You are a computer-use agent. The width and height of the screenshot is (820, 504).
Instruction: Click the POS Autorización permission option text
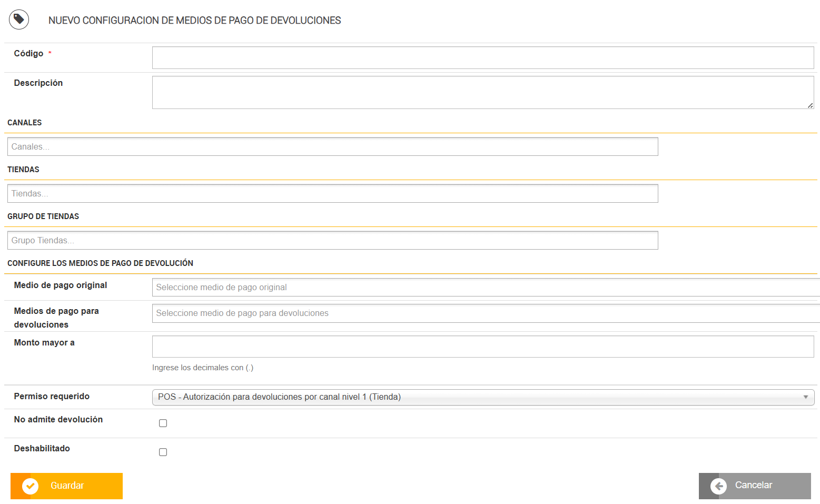click(x=279, y=397)
